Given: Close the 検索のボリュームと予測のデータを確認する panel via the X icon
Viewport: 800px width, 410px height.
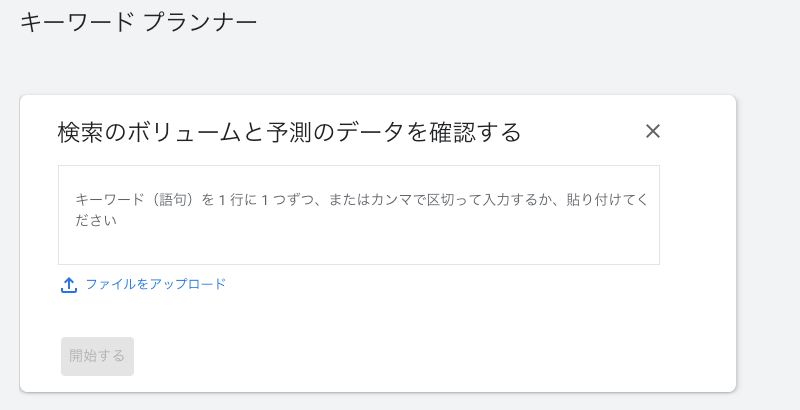Looking at the screenshot, I should (653, 131).
